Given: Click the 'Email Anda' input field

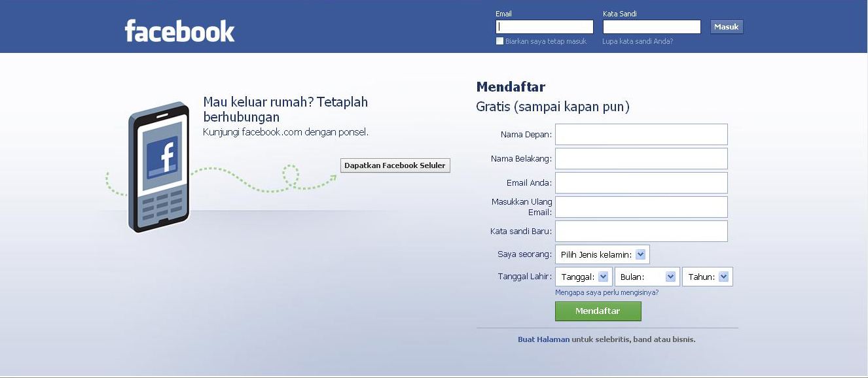Looking at the screenshot, I should (642, 182).
